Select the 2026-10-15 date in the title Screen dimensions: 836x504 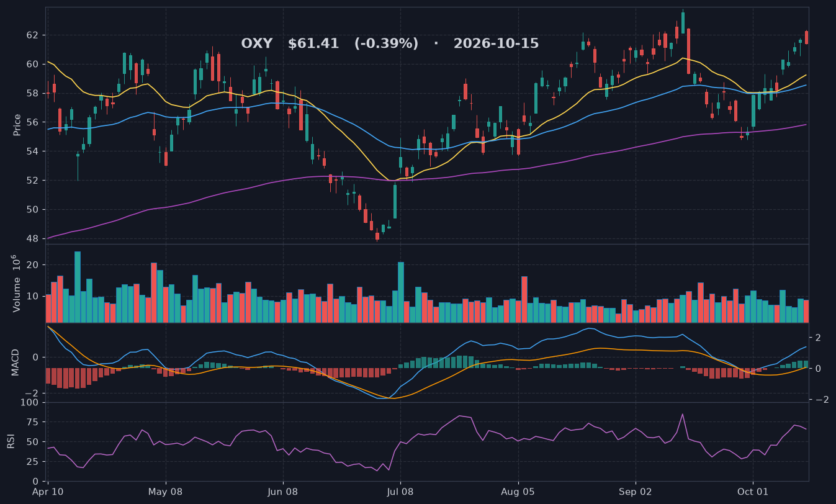(496, 44)
